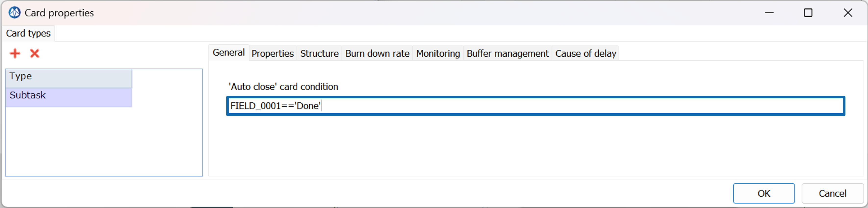Delete the selected card type using the red X
Viewport: 868px width, 208px height.
click(34, 53)
